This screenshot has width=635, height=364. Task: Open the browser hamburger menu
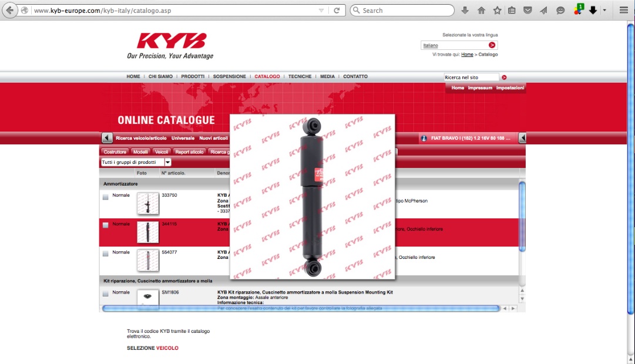point(624,11)
